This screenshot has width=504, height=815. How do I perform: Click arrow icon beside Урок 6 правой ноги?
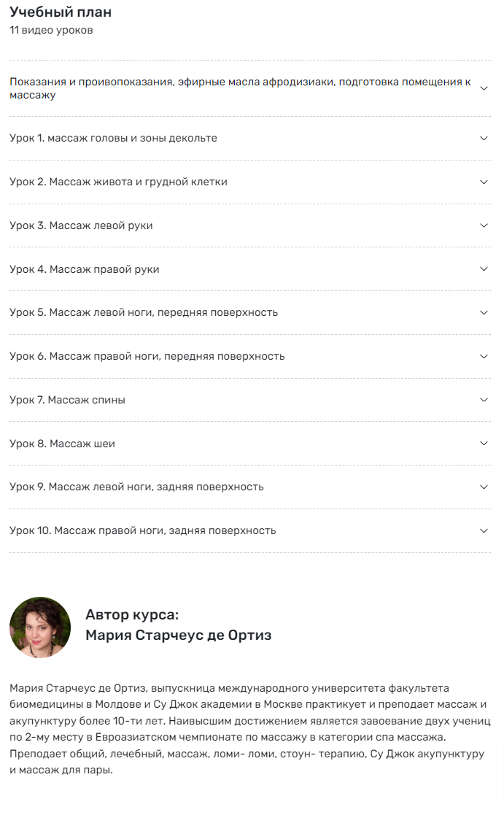click(484, 357)
